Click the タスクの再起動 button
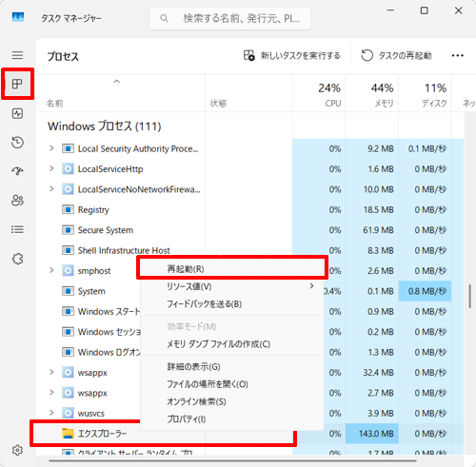Screen dimensions: 476x467 [x=396, y=56]
